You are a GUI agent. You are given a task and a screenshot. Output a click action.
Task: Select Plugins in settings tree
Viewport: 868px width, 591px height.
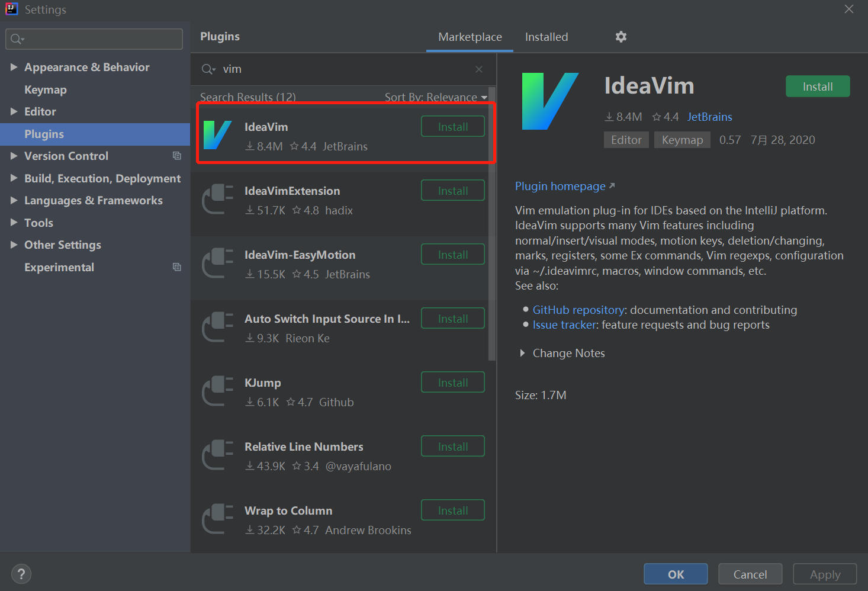pyautogui.click(x=44, y=134)
